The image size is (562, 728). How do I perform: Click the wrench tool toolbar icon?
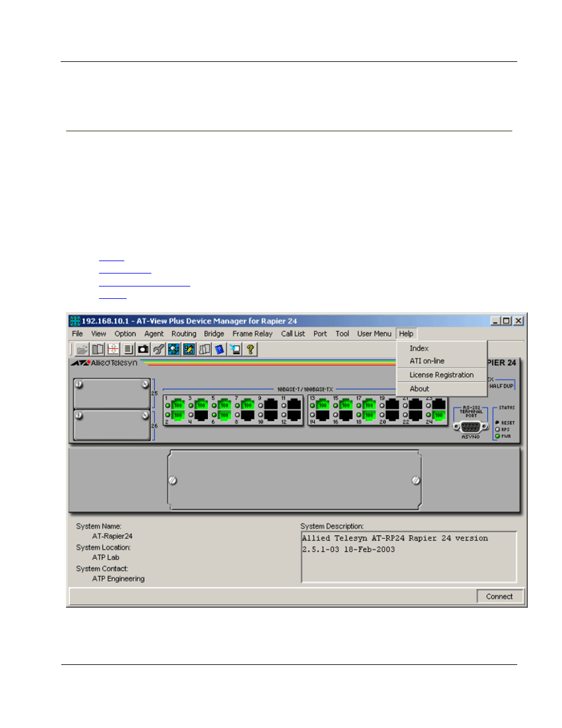point(158,350)
